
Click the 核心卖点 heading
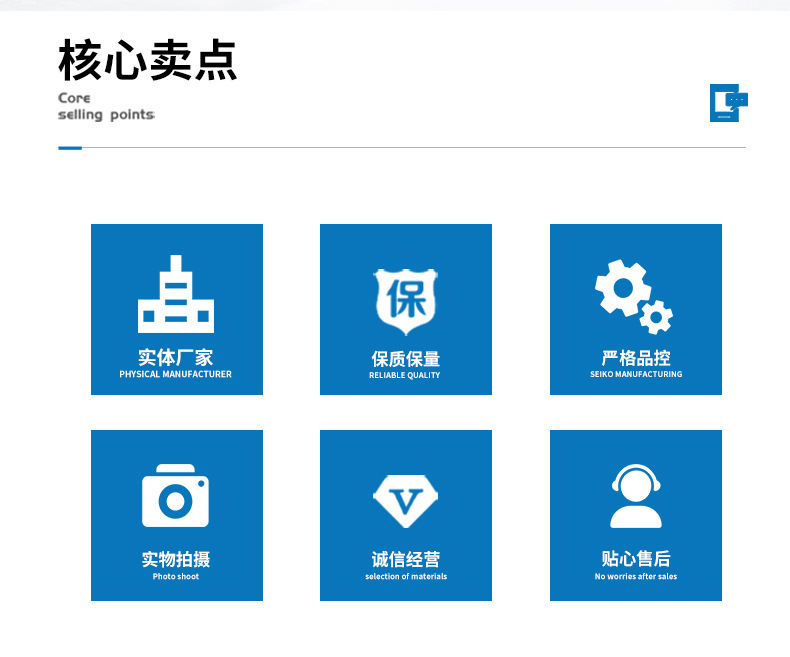coord(148,60)
